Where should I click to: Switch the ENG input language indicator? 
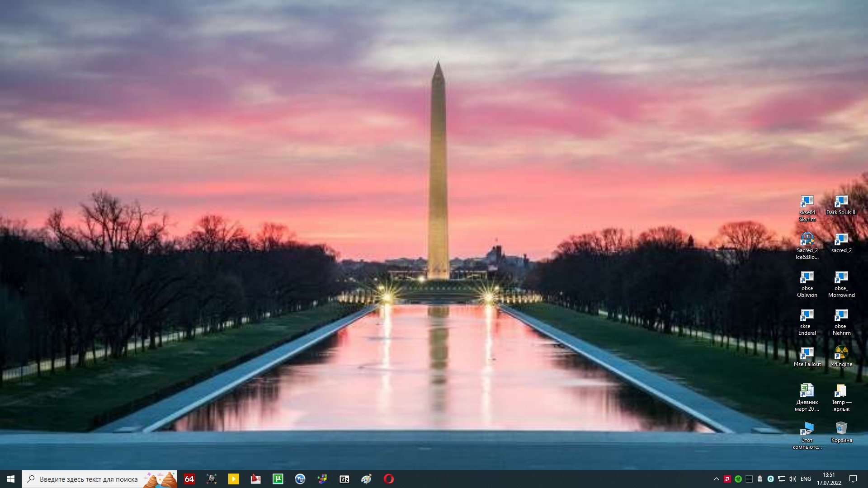[806, 479]
